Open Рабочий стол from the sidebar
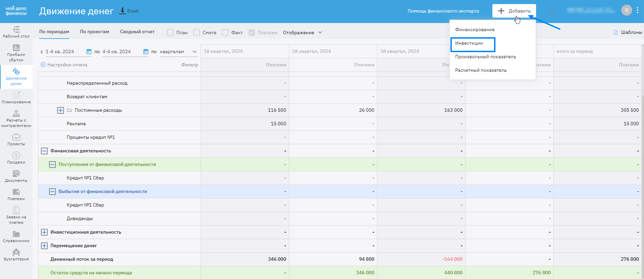The width and height of the screenshot is (644, 279). [16, 32]
